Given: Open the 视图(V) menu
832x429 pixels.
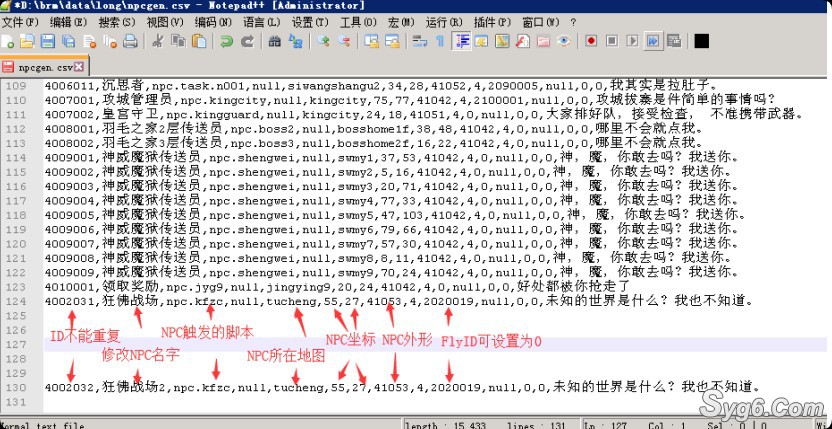Looking at the screenshot, I should pyautogui.click(x=165, y=22).
